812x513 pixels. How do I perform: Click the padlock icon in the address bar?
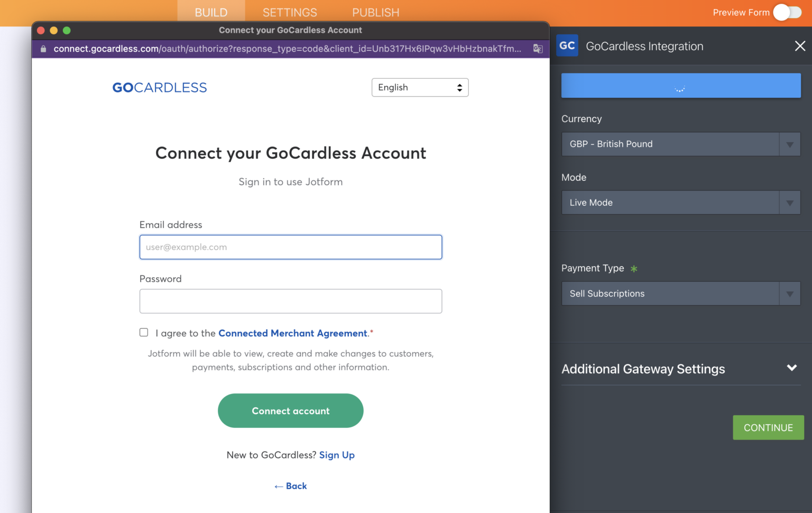42,49
